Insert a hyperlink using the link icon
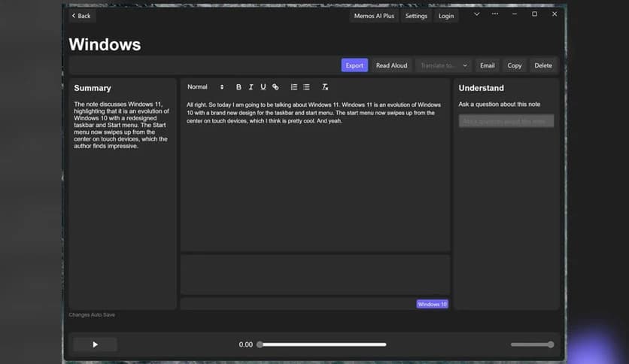 pos(275,87)
